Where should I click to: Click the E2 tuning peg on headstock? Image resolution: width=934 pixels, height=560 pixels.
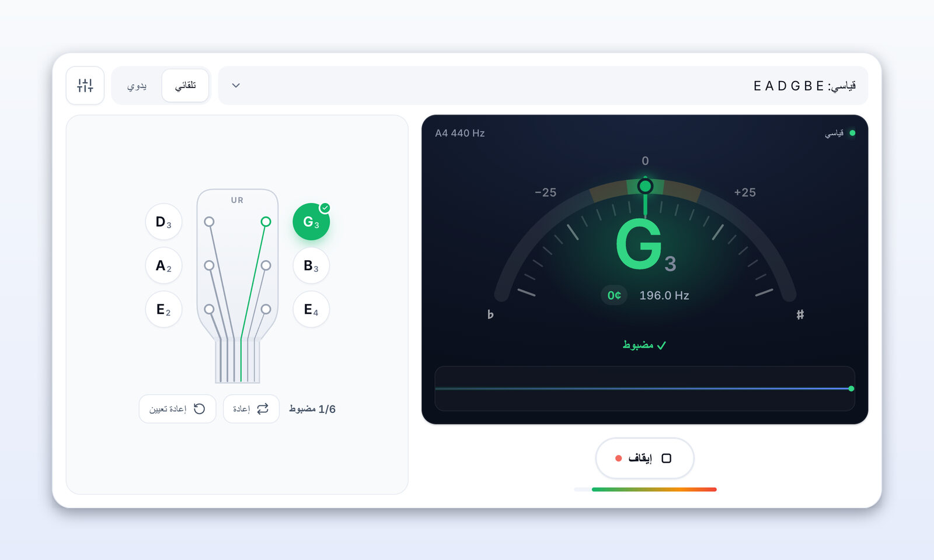(209, 309)
